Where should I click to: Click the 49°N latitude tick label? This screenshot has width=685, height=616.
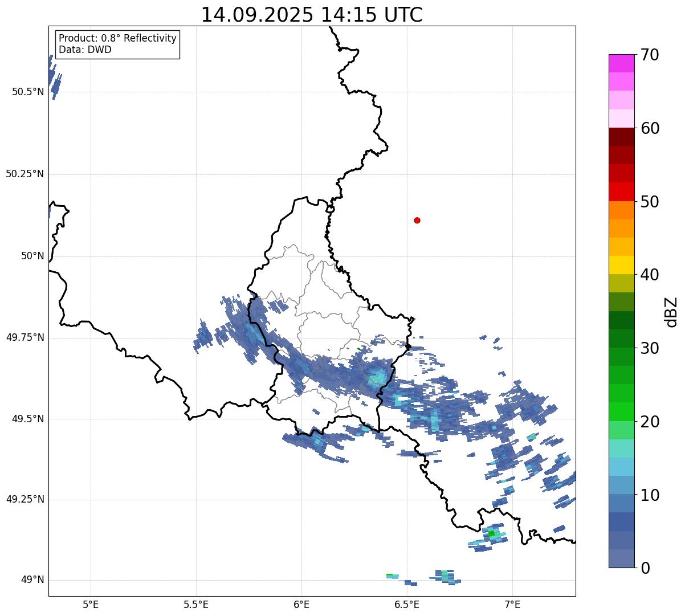point(32,580)
